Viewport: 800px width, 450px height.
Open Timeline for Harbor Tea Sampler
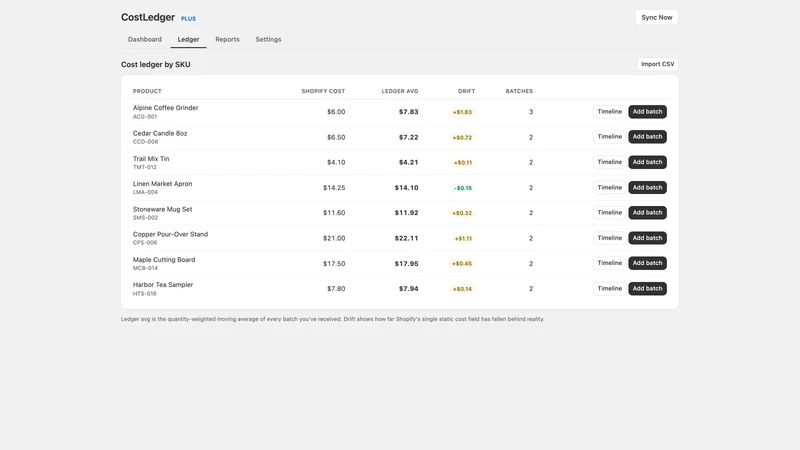click(609, 289)
